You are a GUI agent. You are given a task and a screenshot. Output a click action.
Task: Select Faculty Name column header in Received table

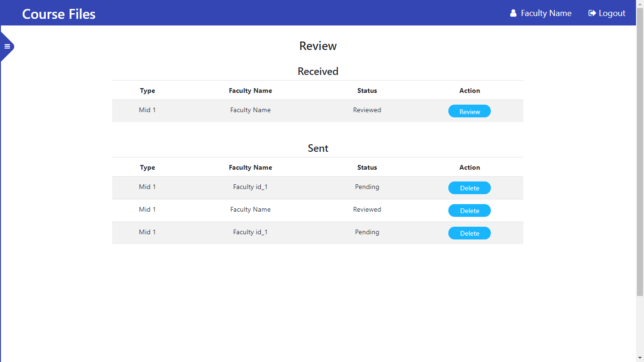click(x=250, y=90)
